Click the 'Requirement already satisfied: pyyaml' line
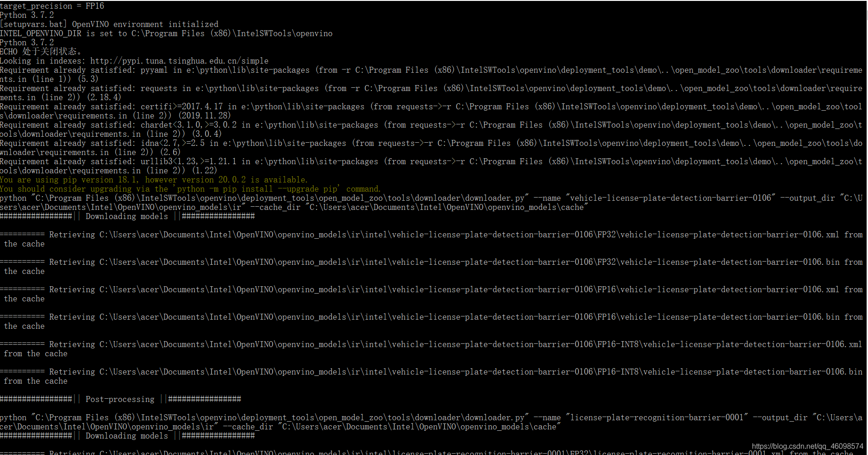The width and height of the screenshot is (868, 455). [x=431, y=75]
